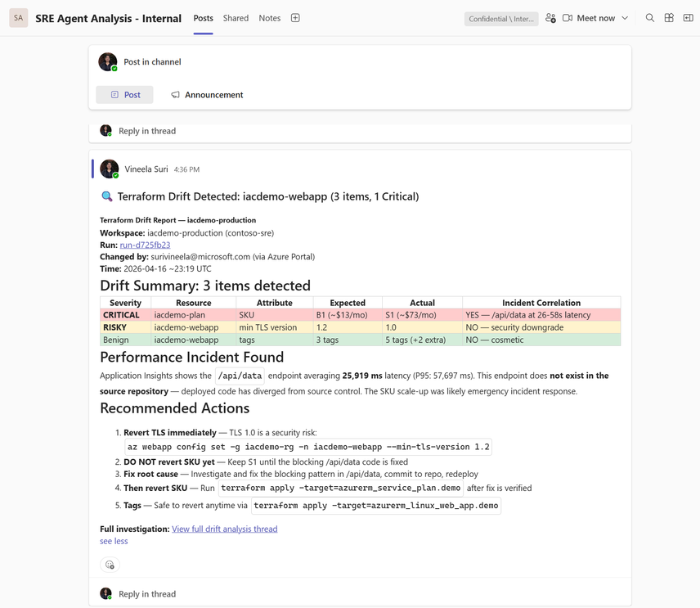Select the Announcement post type
This screenshot has height=608, width=700.
point(207,95)
